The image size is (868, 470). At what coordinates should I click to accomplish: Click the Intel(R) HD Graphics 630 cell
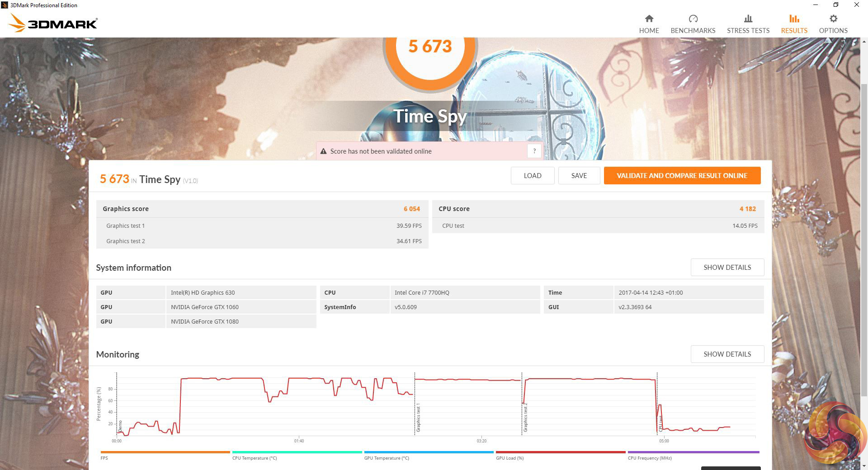click(x=241, y=292)
